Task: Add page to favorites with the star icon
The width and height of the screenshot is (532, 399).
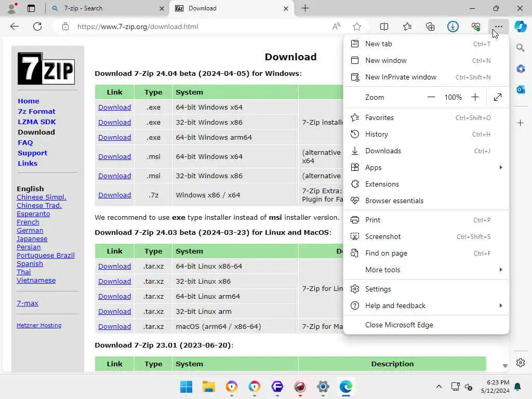Action: 357,26
